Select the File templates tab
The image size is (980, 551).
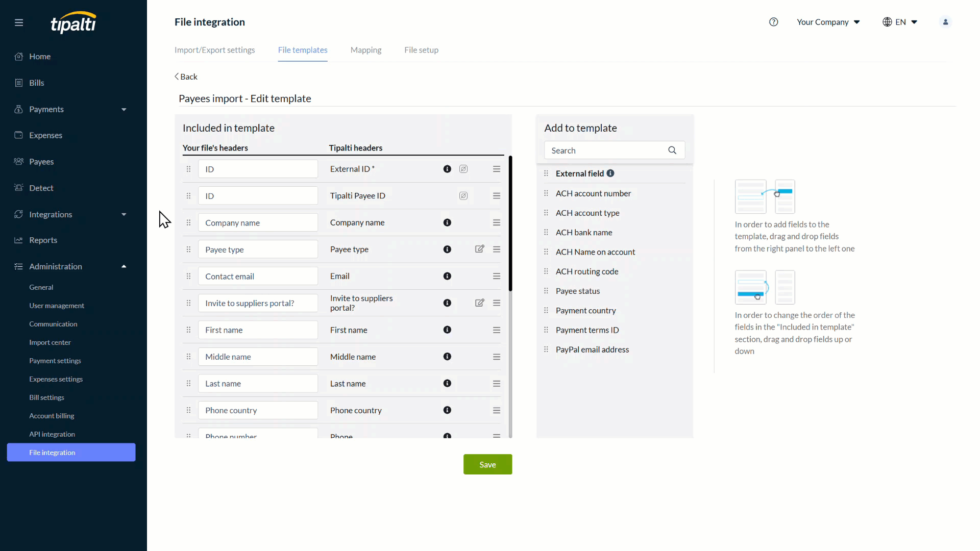coord(303,50)
